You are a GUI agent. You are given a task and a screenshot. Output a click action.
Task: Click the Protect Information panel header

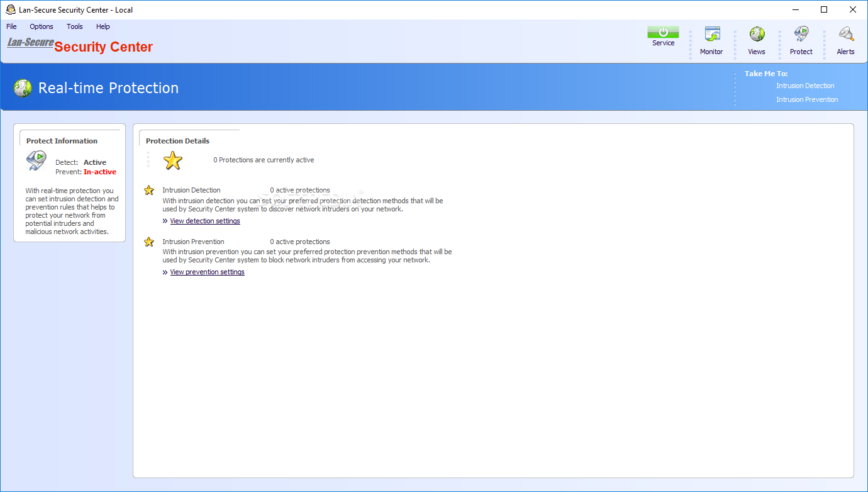[62, 141]
